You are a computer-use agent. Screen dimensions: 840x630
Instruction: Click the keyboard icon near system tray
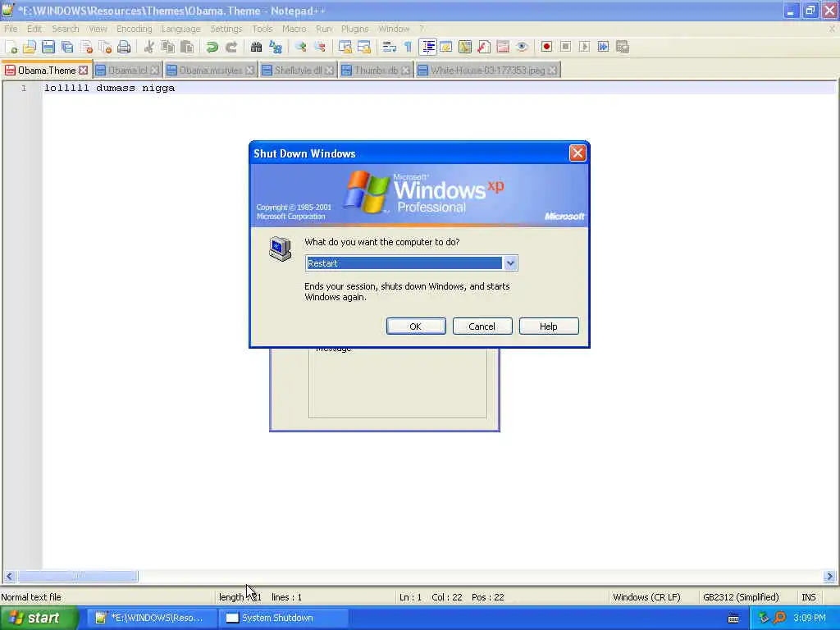click(733, 619)
